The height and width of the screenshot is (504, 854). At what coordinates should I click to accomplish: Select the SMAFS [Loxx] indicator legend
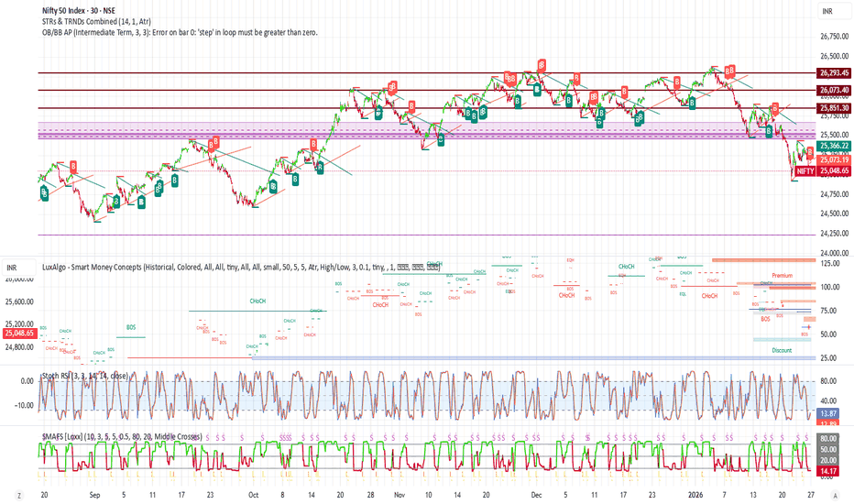click(122, 436)
